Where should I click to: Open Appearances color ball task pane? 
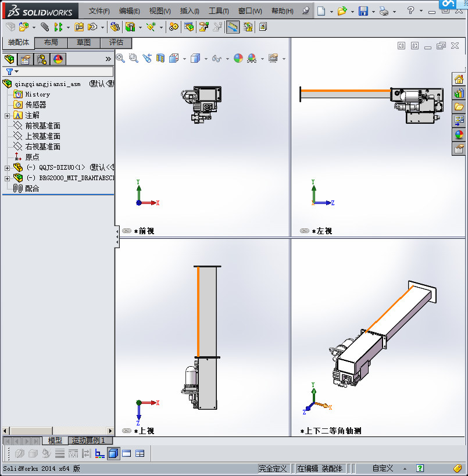tap(459, 135)
